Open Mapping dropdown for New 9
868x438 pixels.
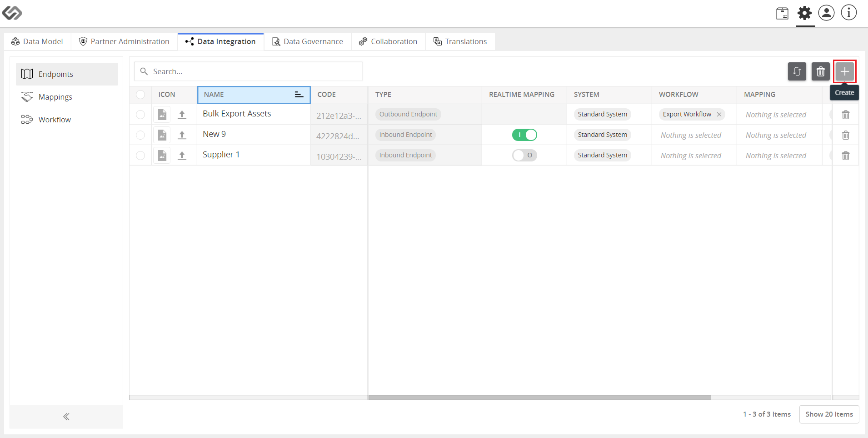[779, 135]
